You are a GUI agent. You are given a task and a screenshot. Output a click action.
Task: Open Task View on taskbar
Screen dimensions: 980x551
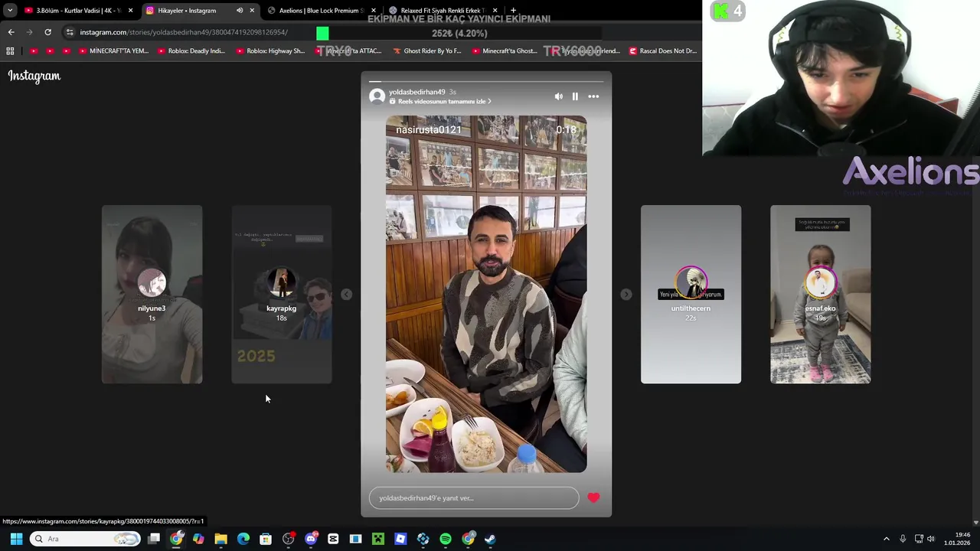pos(154,539)
